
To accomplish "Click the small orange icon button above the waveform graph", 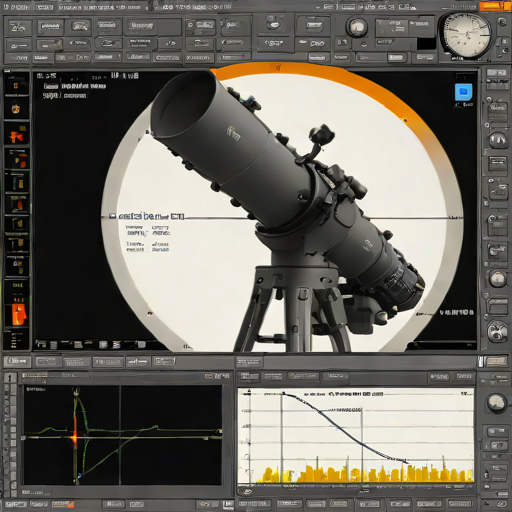I will tap(209, 376).
